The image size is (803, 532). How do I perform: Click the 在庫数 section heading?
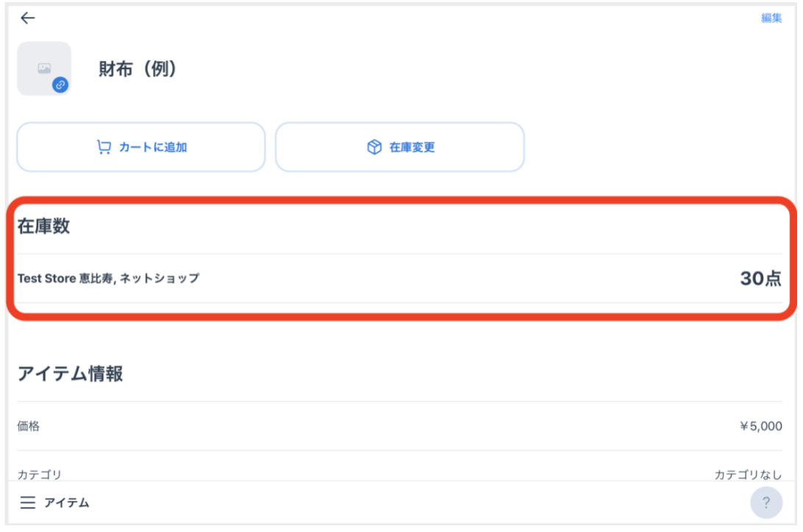click(43, 226)
